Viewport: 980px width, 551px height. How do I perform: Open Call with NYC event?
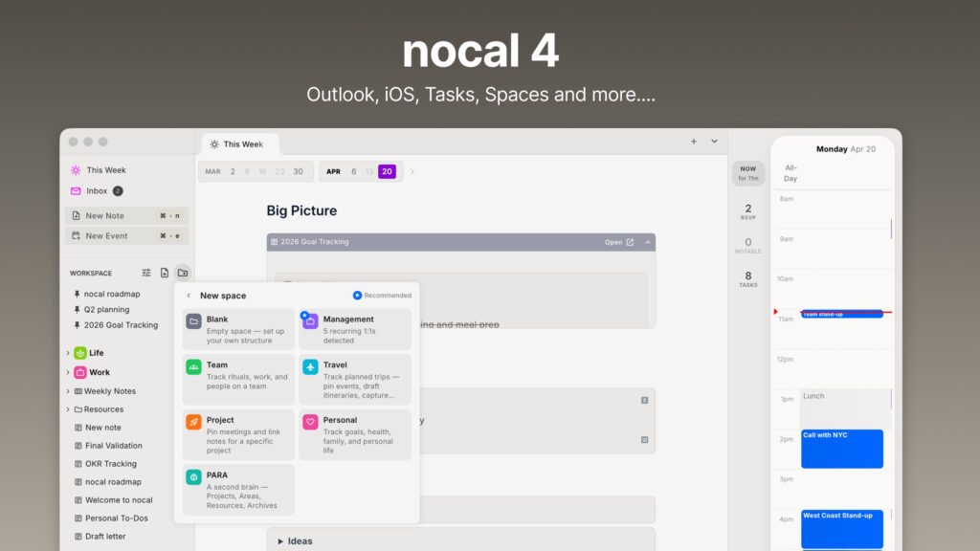click(842, 449)
